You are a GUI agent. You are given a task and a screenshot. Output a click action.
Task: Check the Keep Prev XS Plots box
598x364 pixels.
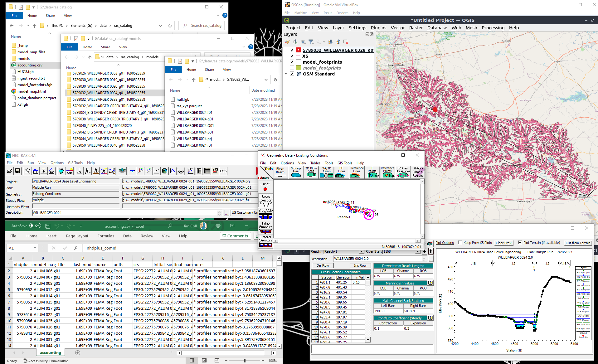(460, 243)
